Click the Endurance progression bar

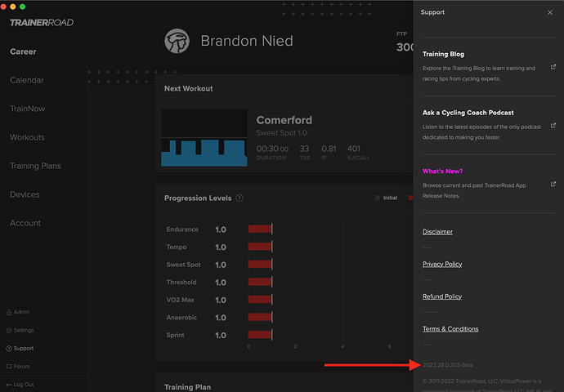point(260,229)
